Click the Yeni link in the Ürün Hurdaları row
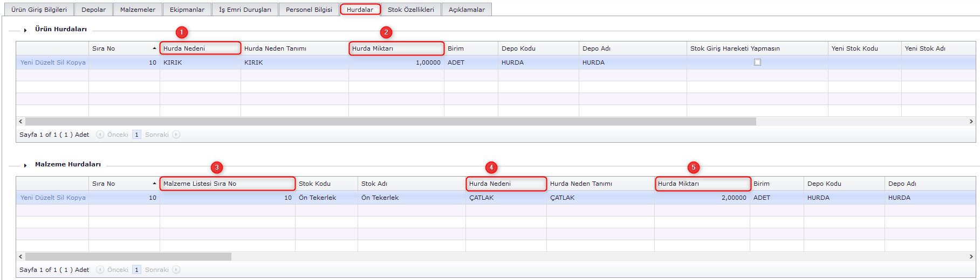This screenshot has width=980, height=280. pos(26,62)
